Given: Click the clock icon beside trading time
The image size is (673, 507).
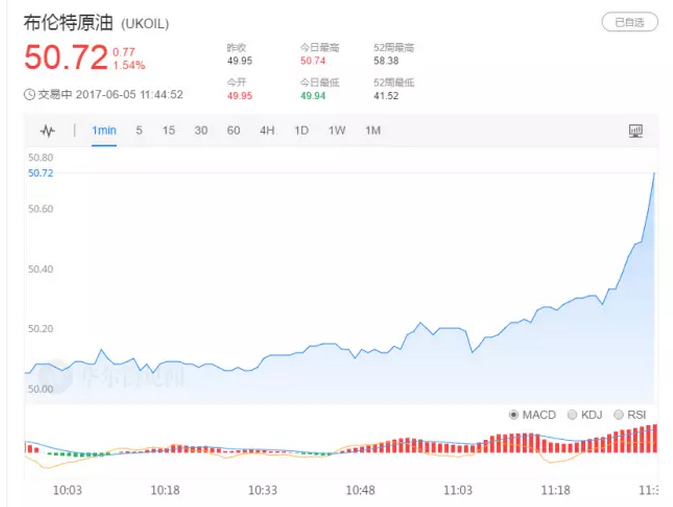Looking at the screenshot, I should point(29,95).
